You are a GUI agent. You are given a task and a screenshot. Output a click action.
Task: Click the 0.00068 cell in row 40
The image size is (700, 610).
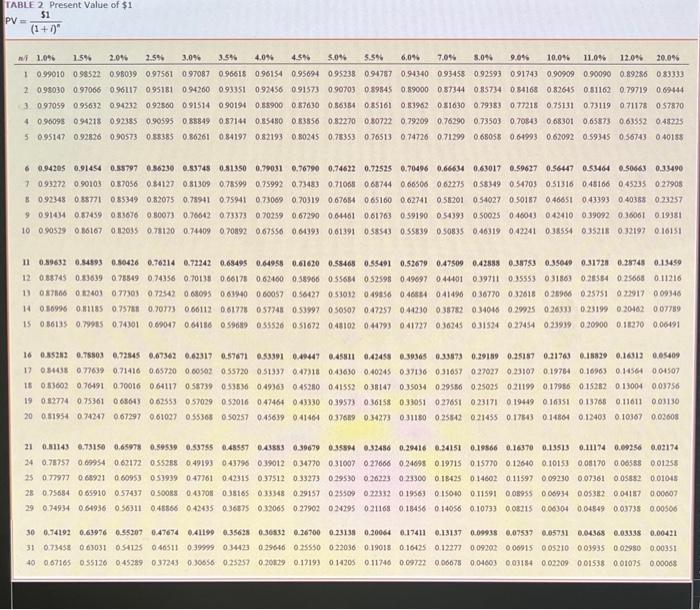(663, 563)
